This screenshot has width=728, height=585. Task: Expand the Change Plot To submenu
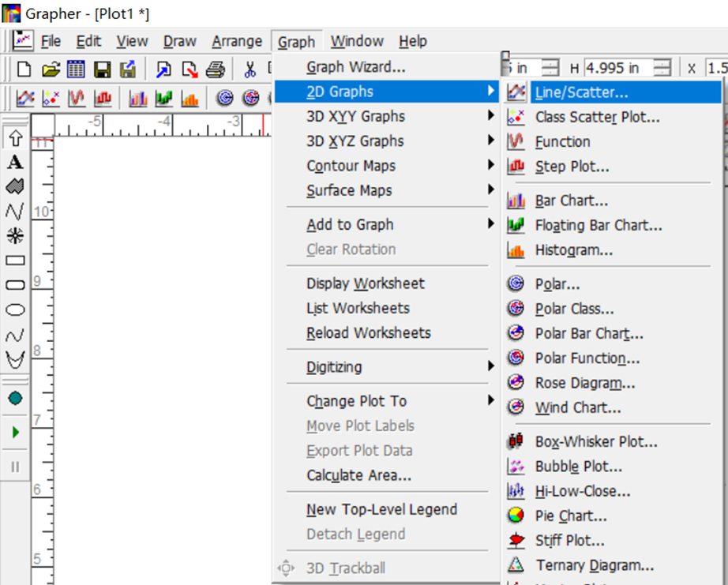tap(386, 401)
